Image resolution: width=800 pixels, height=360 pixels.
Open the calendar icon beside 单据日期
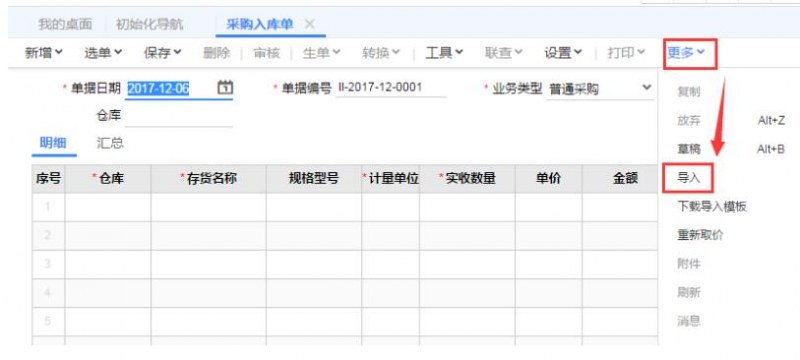tap(225, 88)
